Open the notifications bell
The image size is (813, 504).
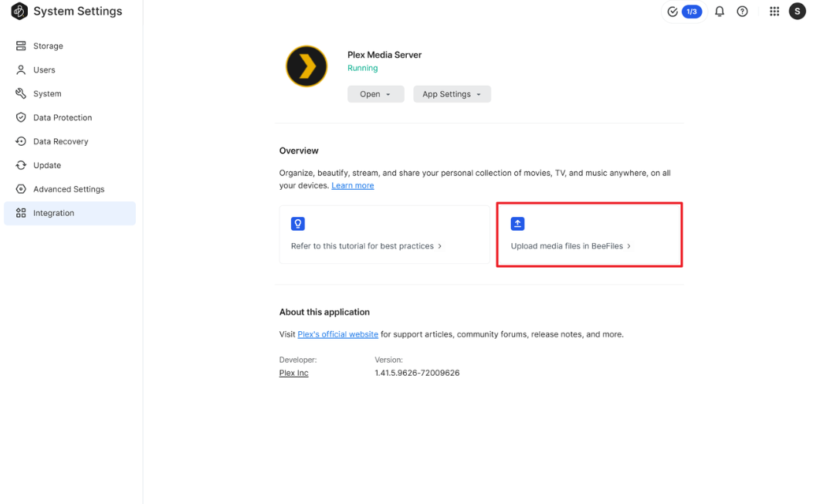point(720,12)
